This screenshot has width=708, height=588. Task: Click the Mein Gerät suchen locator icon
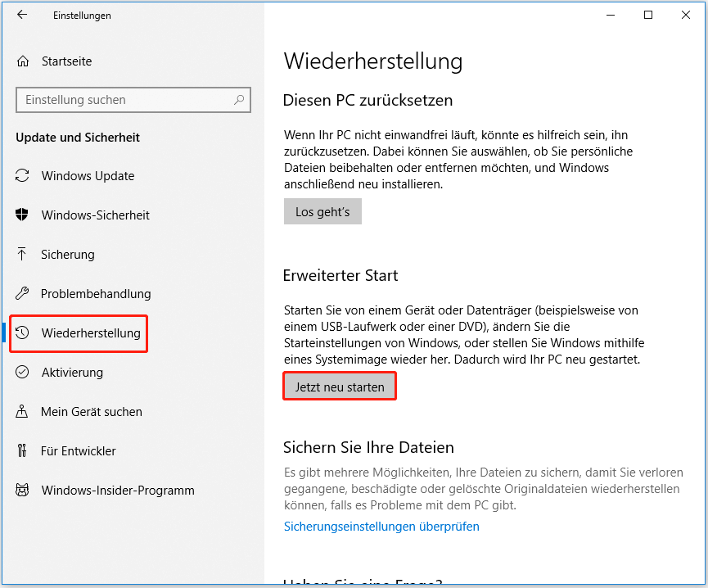point(22,411)
